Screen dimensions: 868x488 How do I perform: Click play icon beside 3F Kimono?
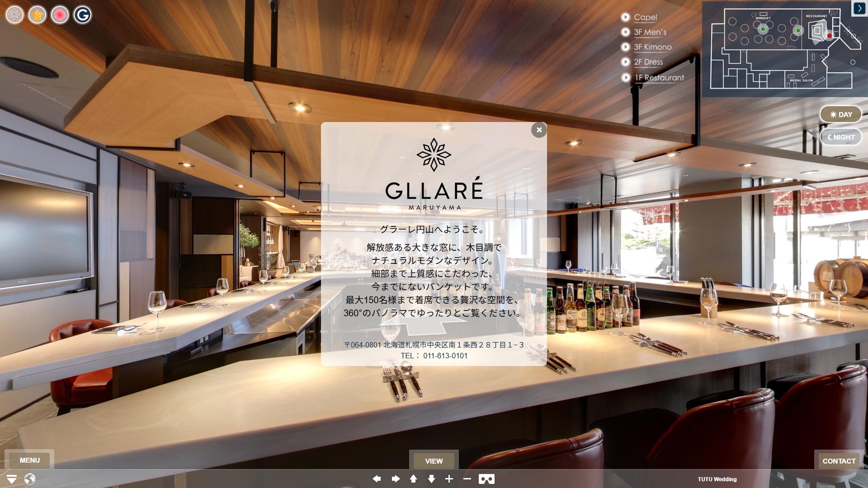625,47
